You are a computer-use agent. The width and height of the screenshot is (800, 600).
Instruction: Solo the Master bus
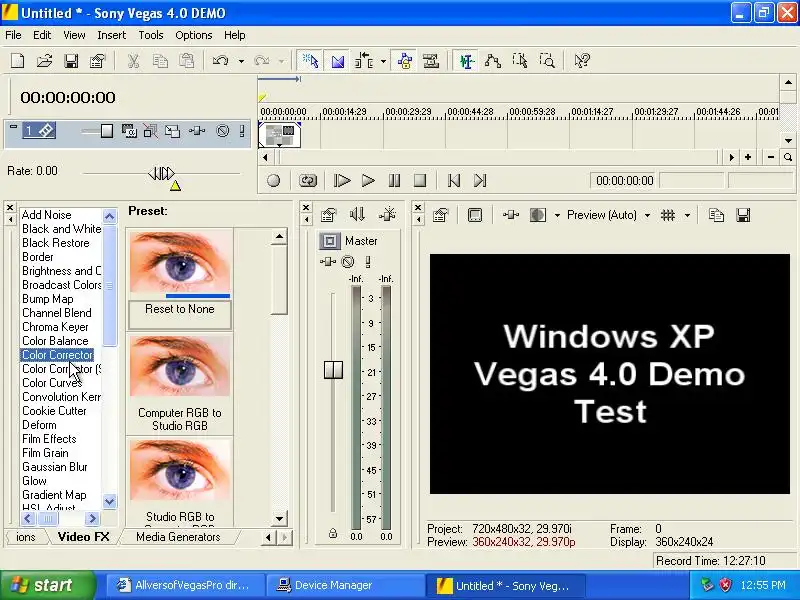coord(368,262)
